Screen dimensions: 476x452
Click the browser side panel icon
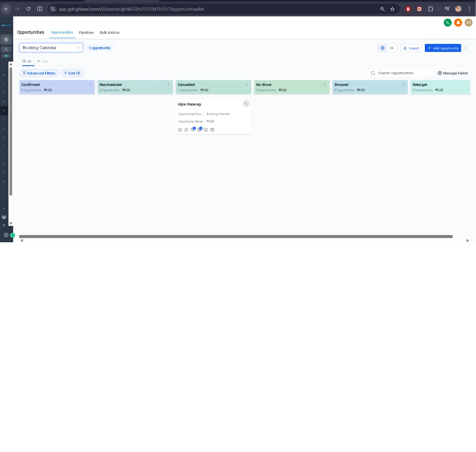[40, 9]
